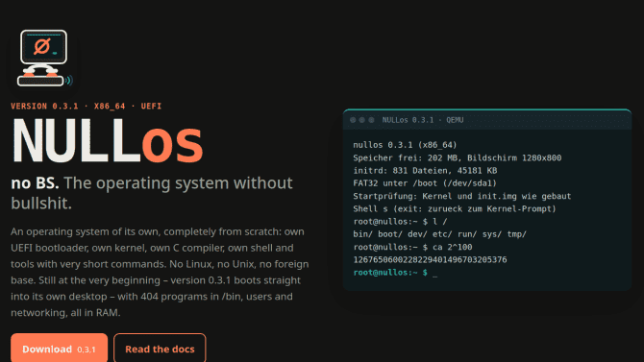Click the 'no BS.' tagline text
The width and height of the screenshot is (644, 362).
click(x=35, y=183)
